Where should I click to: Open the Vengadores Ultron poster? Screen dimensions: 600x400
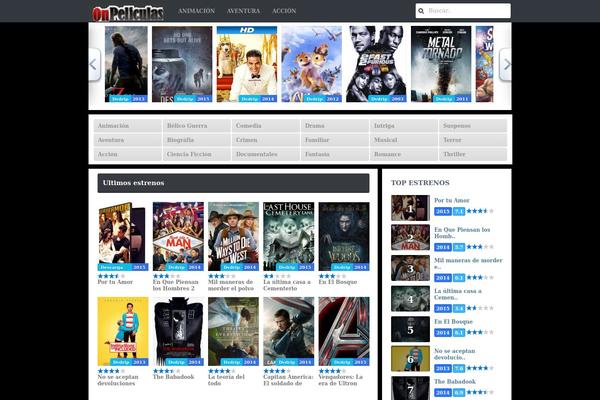pyautogui.click(x=344, y=331)
